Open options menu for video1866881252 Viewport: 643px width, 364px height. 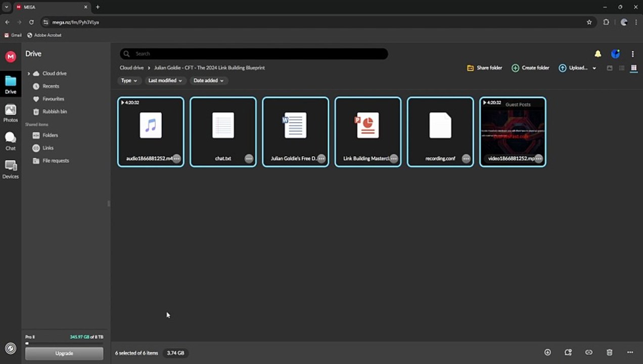point(539,159)
